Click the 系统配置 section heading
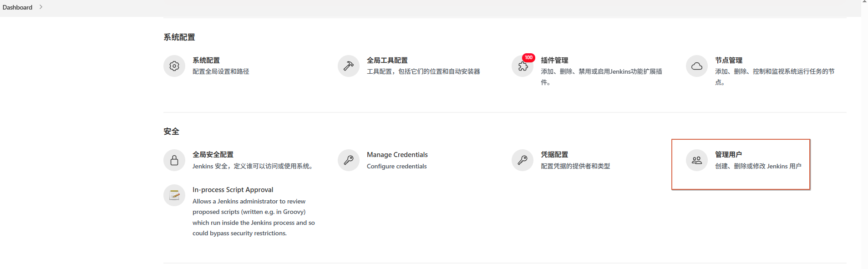The height and width of the screenshot is (269, 868). [x=179, y=37]
